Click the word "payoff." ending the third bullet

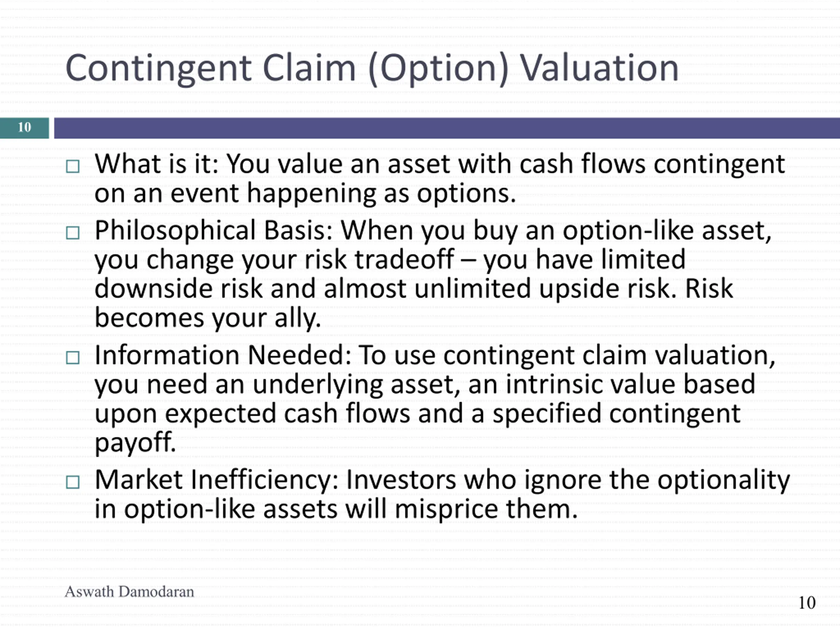[135, 442]
